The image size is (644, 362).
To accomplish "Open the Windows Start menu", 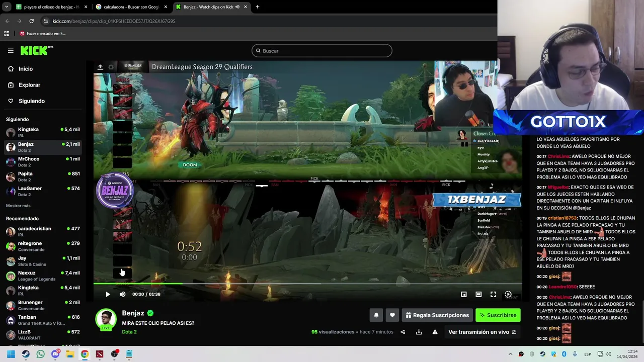I will [11, 354].
